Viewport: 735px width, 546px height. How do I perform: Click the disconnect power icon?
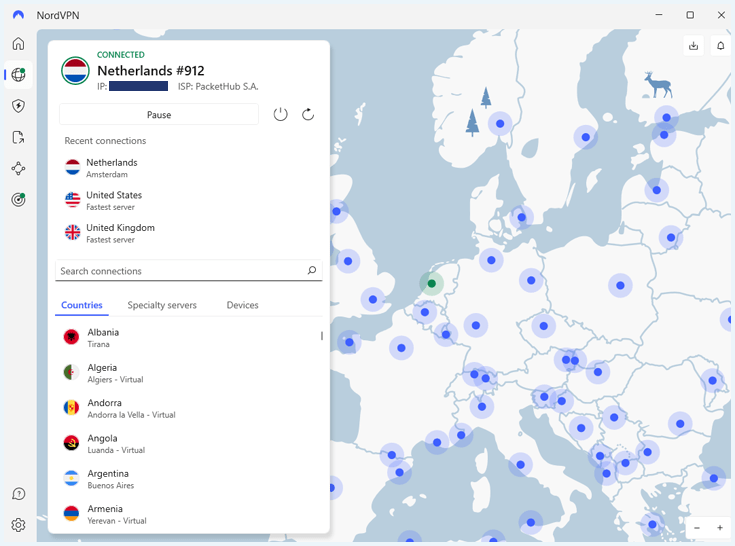(280, 114)
